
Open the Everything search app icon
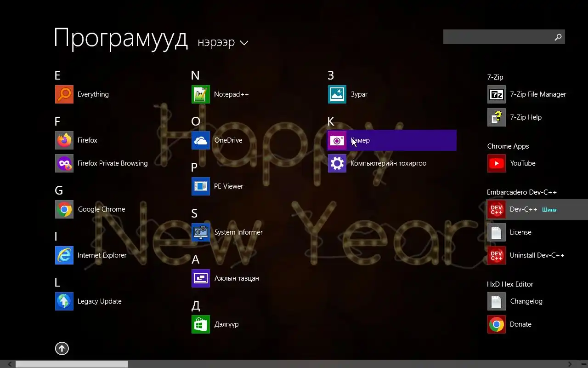[64, 94]
